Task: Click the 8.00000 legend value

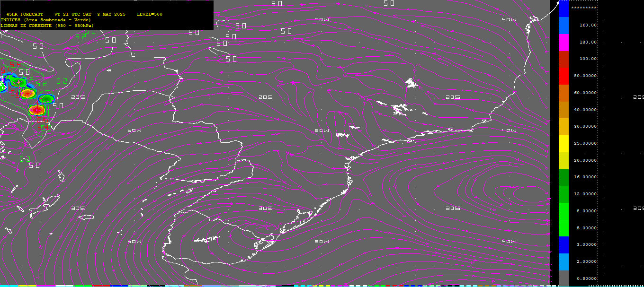Action: coord(587,211)
